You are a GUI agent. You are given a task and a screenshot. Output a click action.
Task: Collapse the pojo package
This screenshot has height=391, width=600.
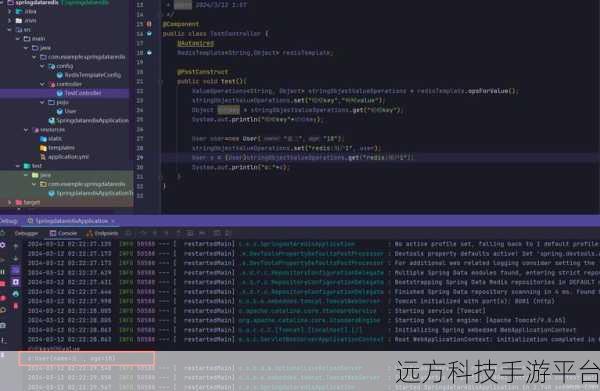(42, 102)
